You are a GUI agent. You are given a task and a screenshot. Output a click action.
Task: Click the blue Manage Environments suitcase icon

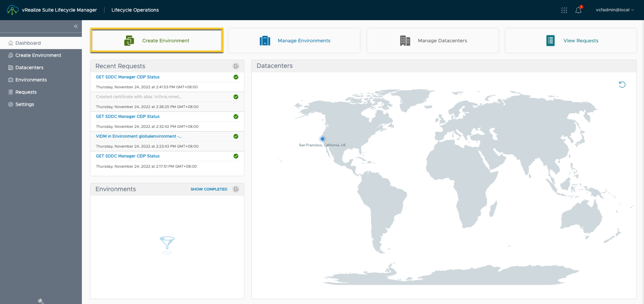[x=265, y=41]
